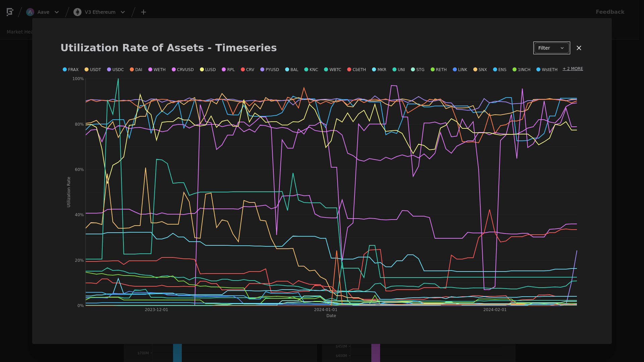This screenshot has height=362, width=644.
Task: Click the 2024-01-01 date axis label
Action: coord(326,310)
